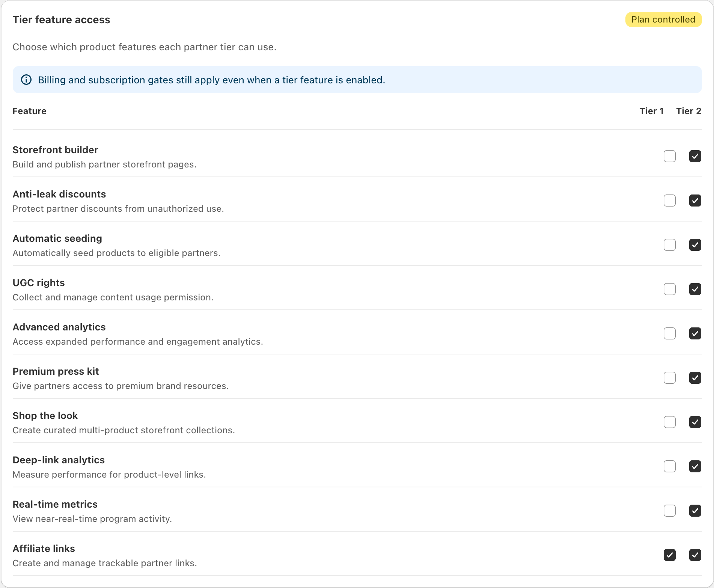
Task: Select the Affiliate links feature name
Action: coord(44,549)
